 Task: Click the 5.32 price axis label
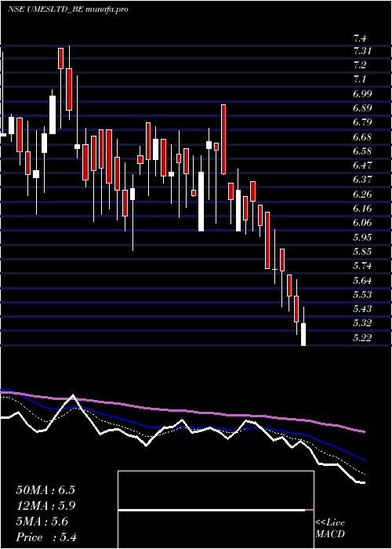point(362,322)
